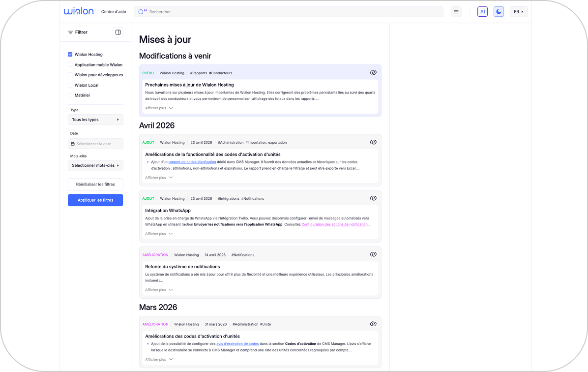Open the Centre d'aide link
Image resolution: width=588 pixels, height=372 pixels.
(x=114, y=12)
